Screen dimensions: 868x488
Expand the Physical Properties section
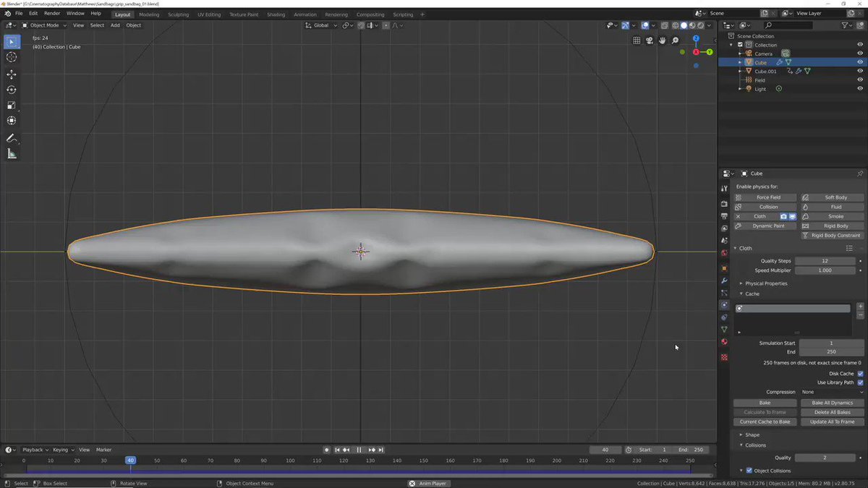click(766, 283)
